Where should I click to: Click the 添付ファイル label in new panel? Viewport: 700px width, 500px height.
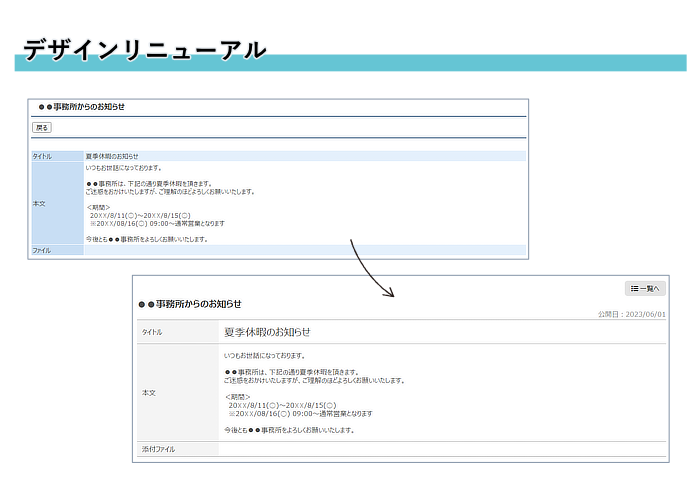[159, 449]
